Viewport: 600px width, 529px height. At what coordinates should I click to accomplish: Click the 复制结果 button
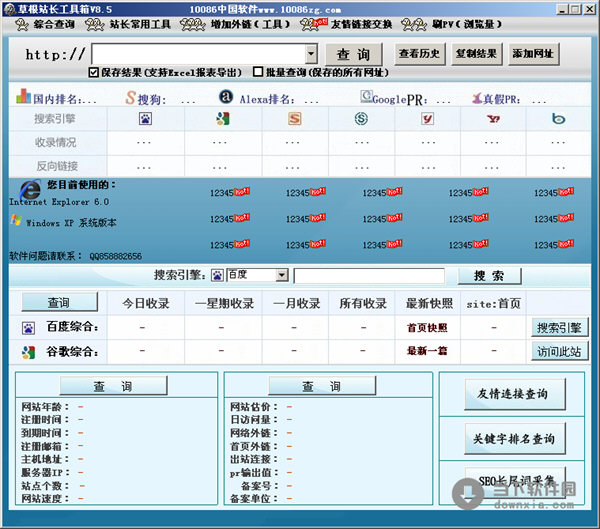[x=475, y=54]
